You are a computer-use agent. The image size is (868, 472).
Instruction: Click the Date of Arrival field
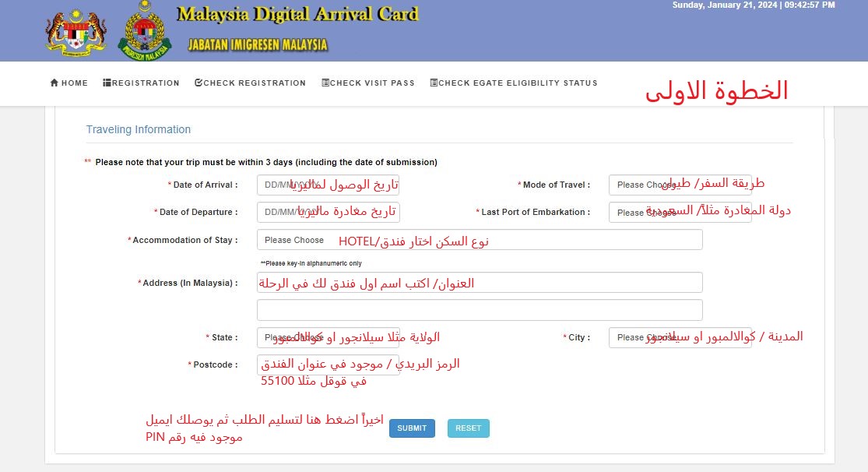click(328, 185)
